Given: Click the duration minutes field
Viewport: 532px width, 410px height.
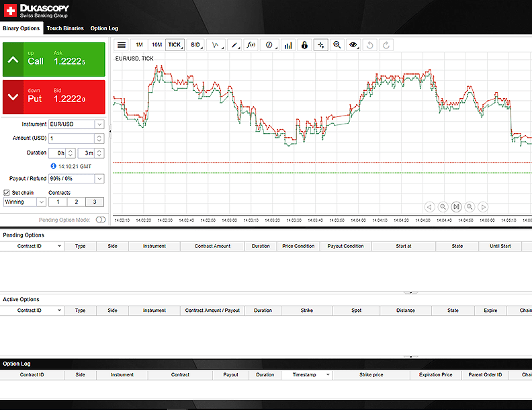Looking at the screenshot, I should (x=86, y=153).
